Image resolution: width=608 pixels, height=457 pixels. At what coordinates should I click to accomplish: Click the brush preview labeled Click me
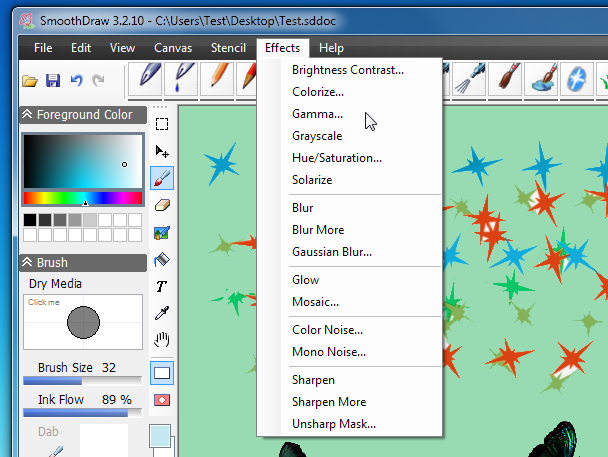point(83,322)
